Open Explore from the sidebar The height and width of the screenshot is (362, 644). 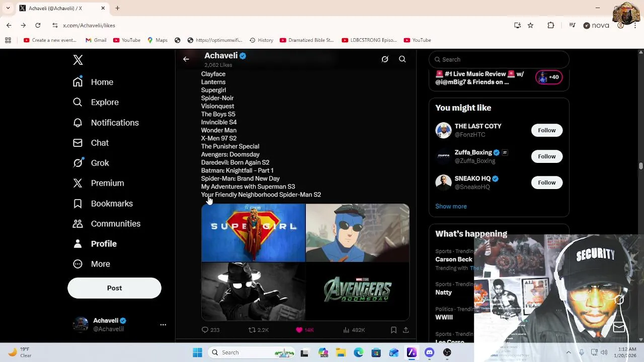click(96, 102)
